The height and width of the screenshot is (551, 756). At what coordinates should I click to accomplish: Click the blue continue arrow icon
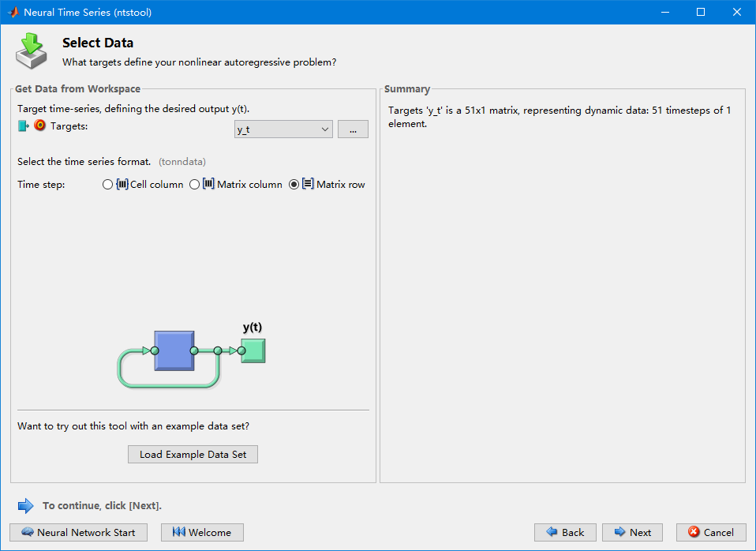tap(26, 505)
